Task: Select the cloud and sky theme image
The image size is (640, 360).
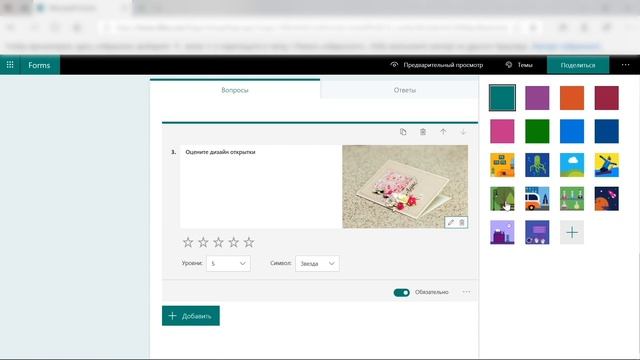Action: pos(572,165)
